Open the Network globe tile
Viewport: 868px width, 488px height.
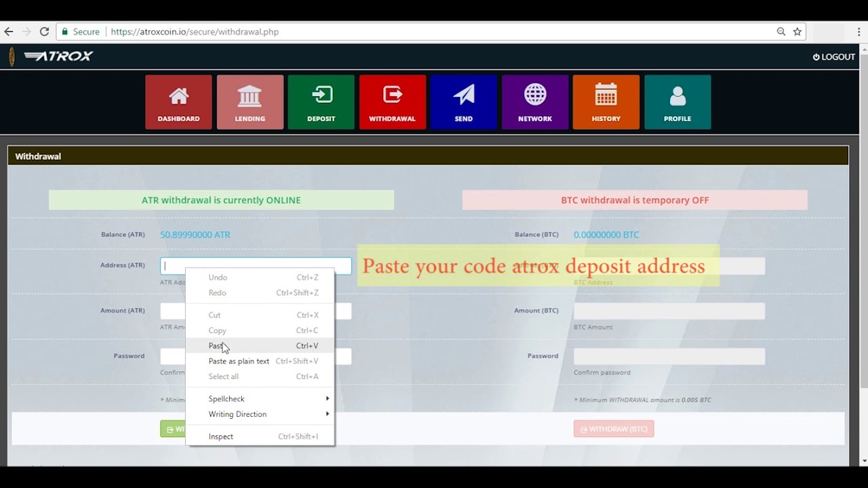click(535, 102)
